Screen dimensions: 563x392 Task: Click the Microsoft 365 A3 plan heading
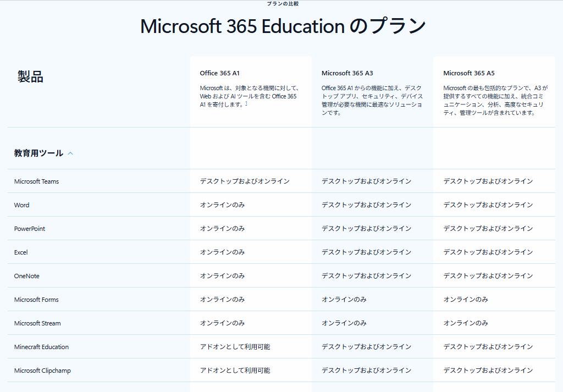coord(347,73)
